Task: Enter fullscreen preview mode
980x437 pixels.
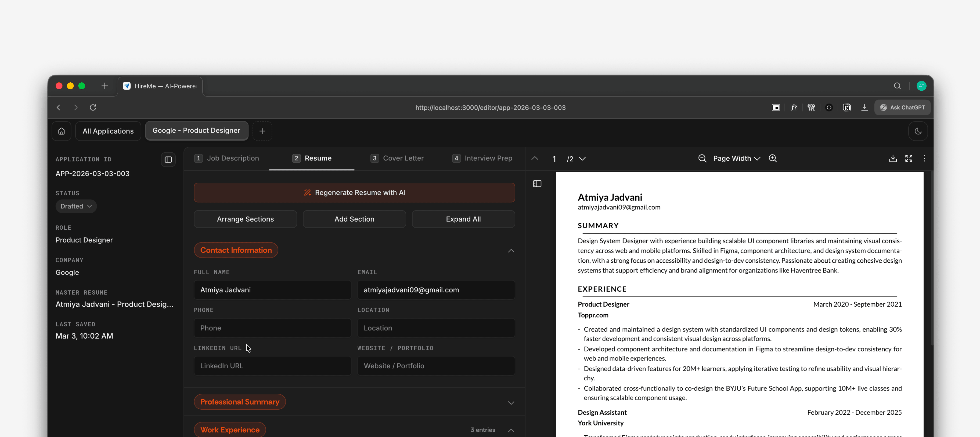Action: 909,159
